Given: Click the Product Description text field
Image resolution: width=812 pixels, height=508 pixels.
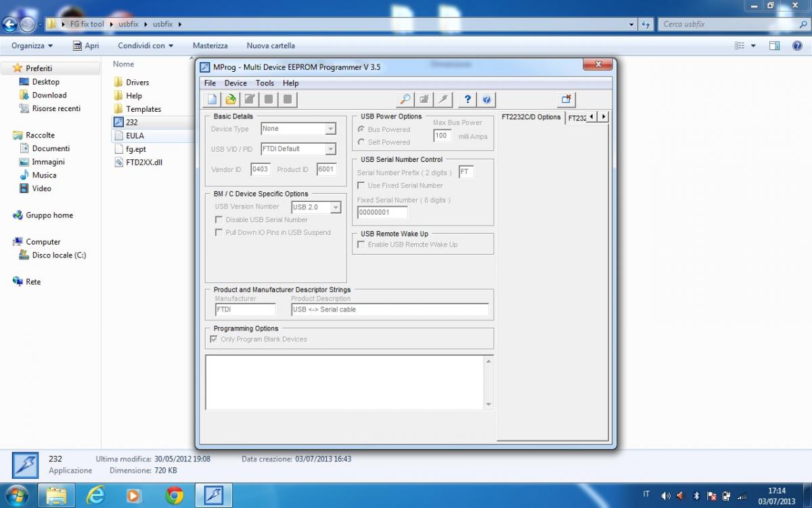Looking at the screenshot, I should coord(390,310).
